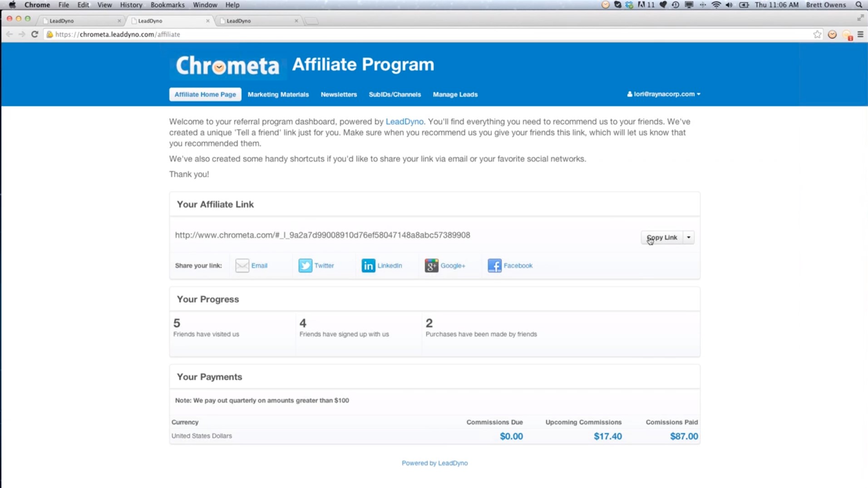This screenshot has height=488, width=868.
Task: Click the Copy Link button
Action: [662, 237]
